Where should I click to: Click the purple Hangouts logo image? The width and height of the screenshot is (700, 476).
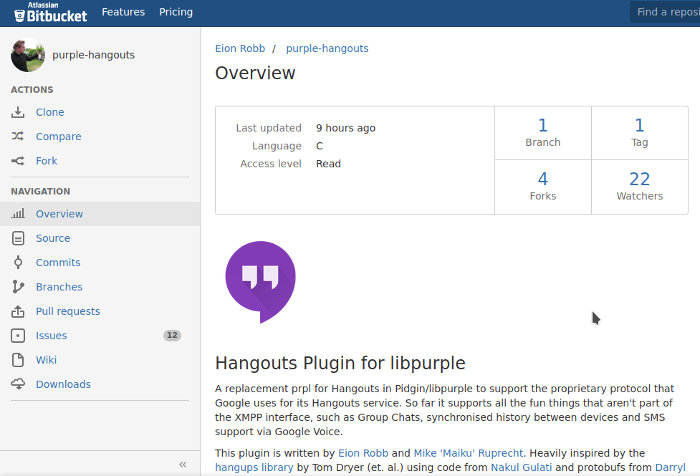pos(260,282)
